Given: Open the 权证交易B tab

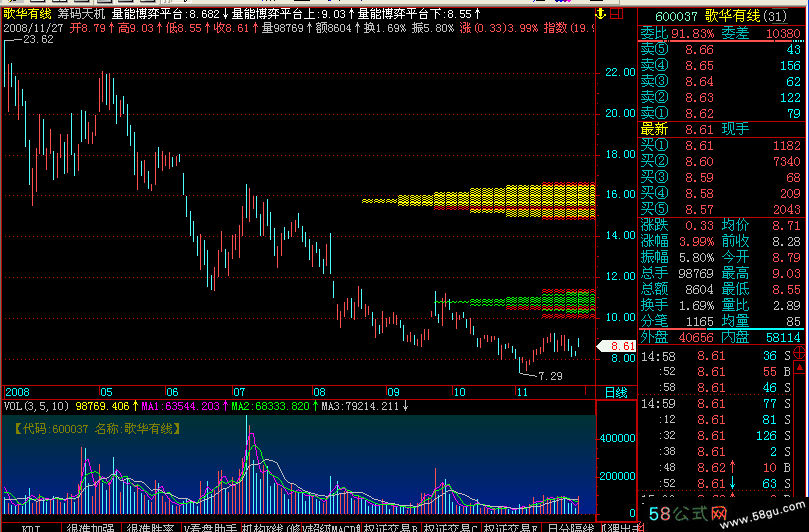Looking at the screenshot, I should (391, 528).
